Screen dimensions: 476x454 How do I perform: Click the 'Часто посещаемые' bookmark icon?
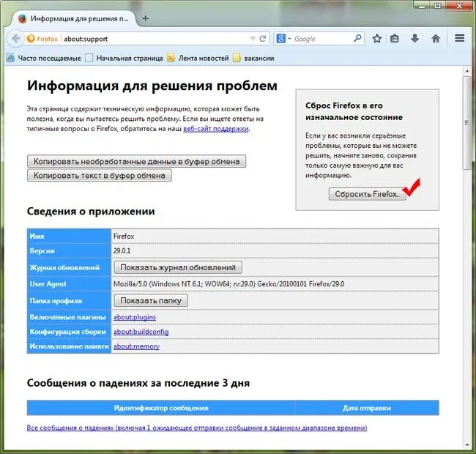[11, 58]
